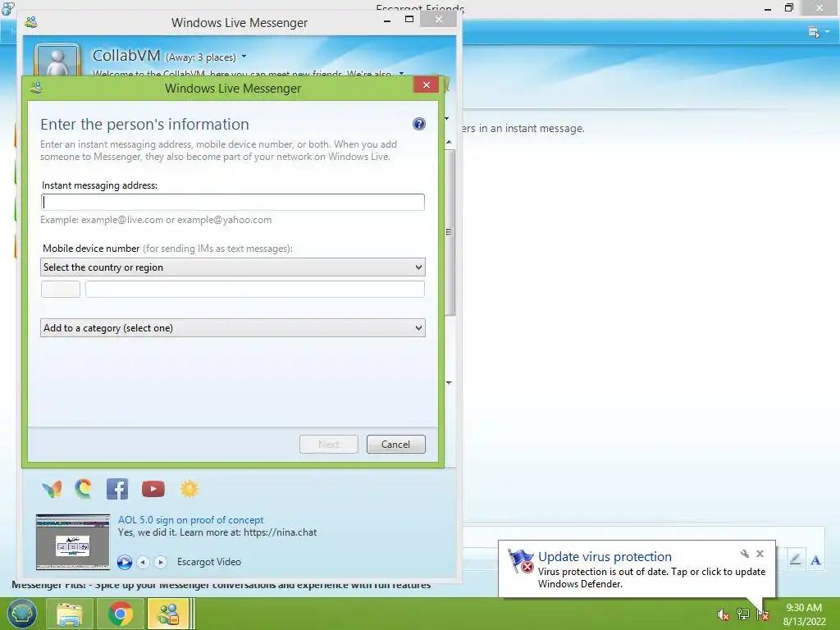Open File Explorer from taskbar
This screenshot has height=630, width=840.
[x=70, y=614]
